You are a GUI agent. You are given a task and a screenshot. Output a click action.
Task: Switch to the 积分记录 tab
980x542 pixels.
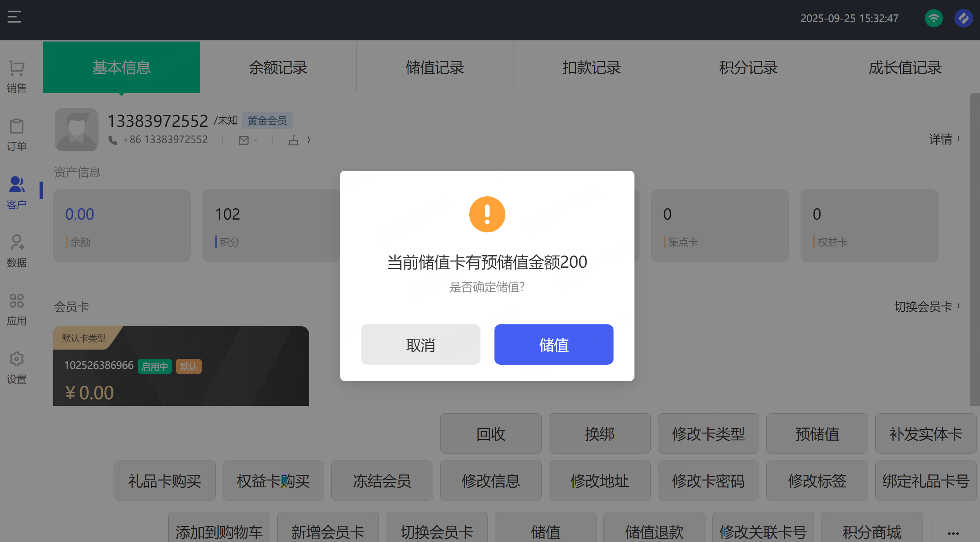(x=748, y=68)
